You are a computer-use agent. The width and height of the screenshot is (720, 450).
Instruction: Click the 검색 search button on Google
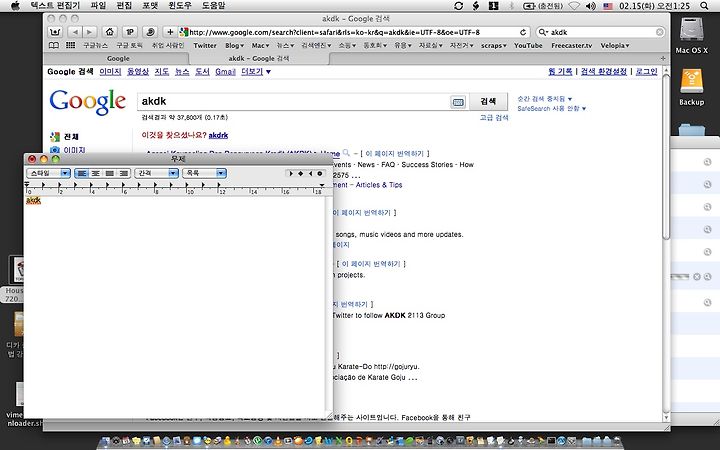(x=488, y=101)
